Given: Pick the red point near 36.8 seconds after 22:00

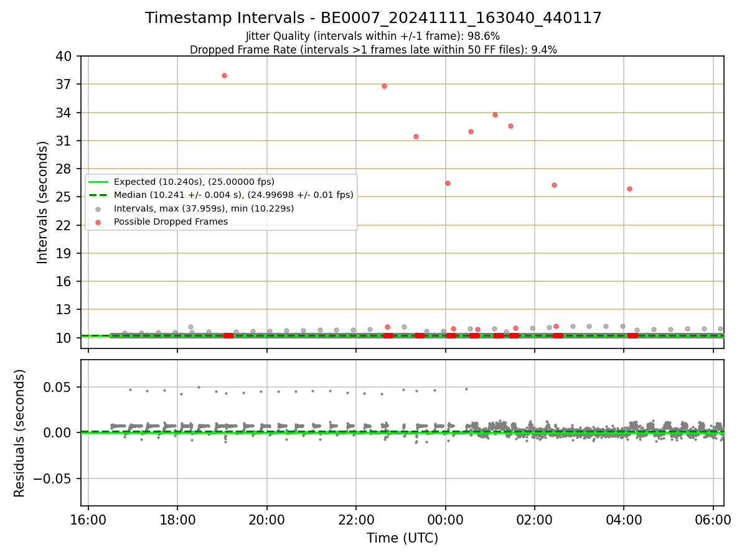Looking at the screenshot, I should [x=384, y=86].
